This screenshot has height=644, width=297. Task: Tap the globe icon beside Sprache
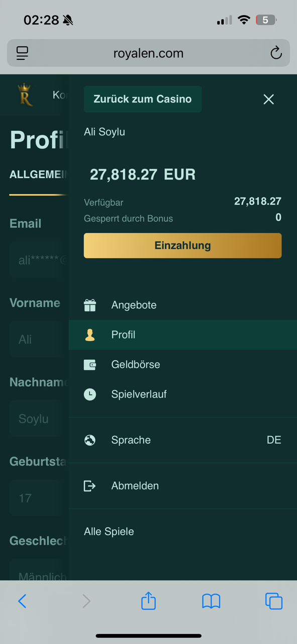point(90,440)
